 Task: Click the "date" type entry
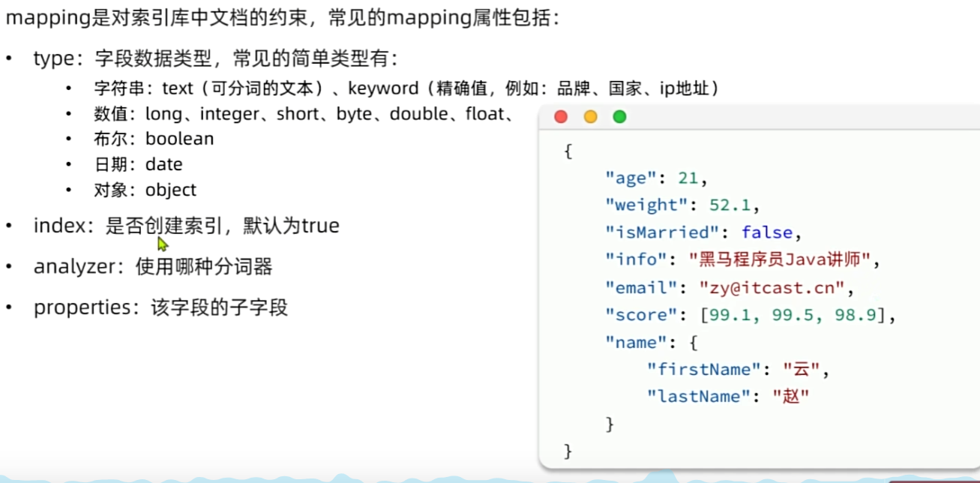tap(163, 164)
